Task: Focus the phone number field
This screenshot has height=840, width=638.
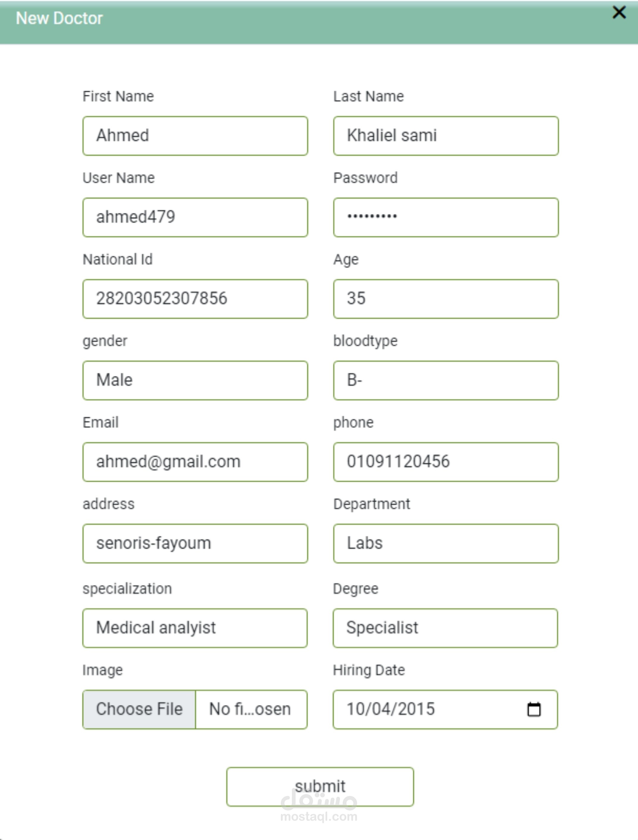Action: tap(446, 462)
